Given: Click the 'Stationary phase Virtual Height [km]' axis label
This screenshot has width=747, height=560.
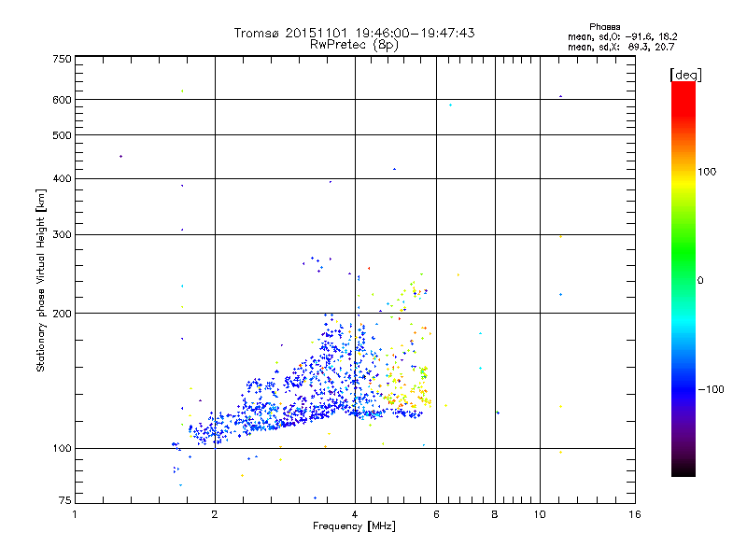Looking at the screenshot, I should 40,281.
